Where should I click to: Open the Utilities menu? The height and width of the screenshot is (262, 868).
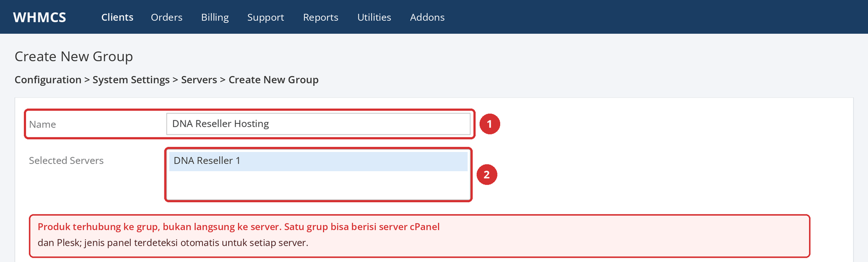click(374, 17)
